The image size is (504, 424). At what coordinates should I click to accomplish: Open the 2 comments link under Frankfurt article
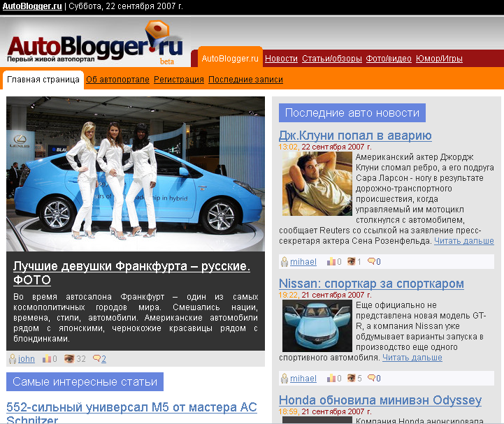click(104, 359)
